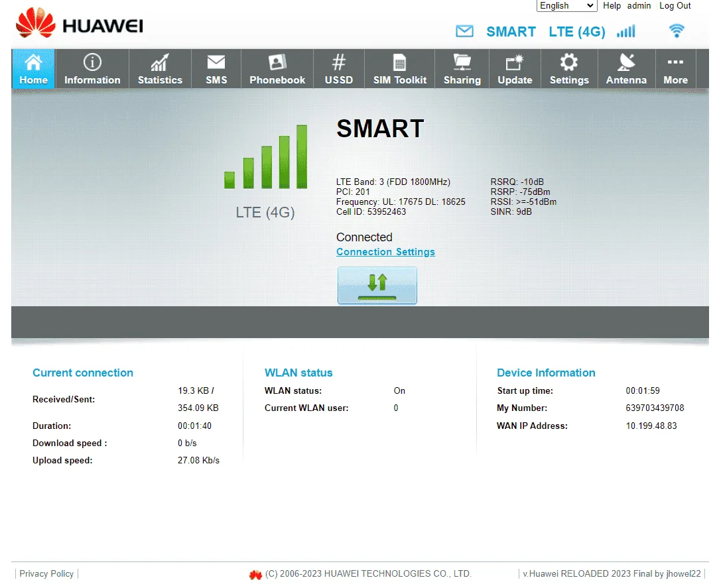Click the RSRP: -75dBm reading

tap(521, 192)
